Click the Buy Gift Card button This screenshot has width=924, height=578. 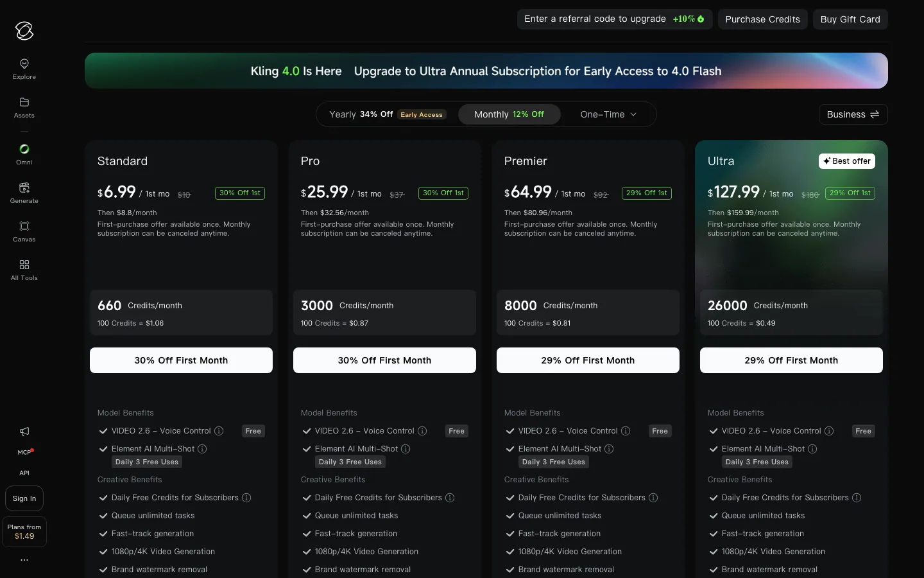[x=850, y=19]
